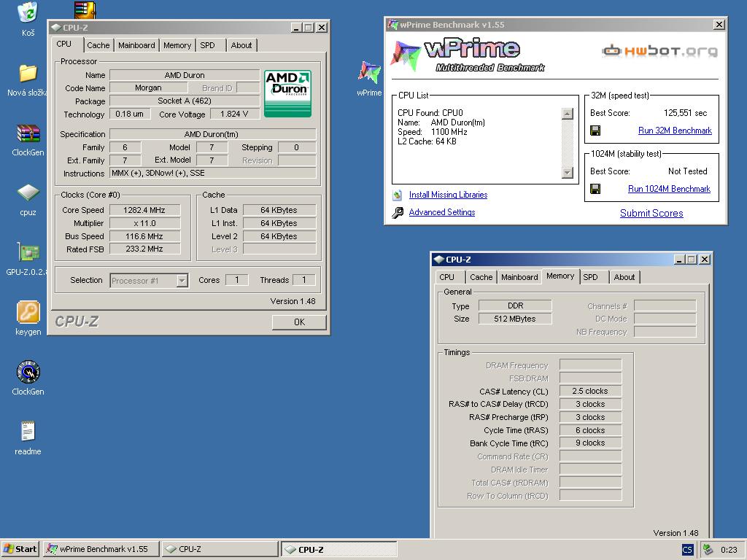
Task: Open Advanced Settings link in wPrime
Action: point(442,212)
